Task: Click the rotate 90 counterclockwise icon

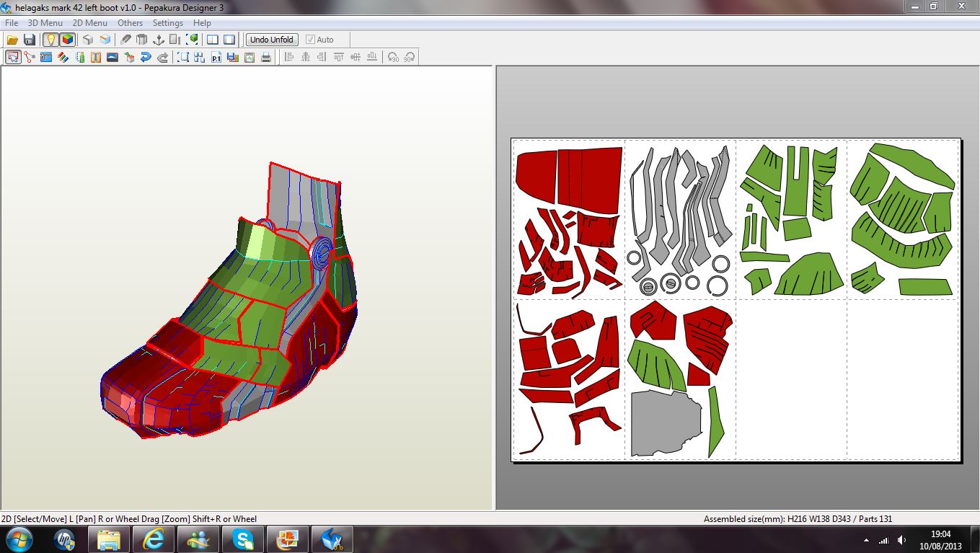Action: 393,57
